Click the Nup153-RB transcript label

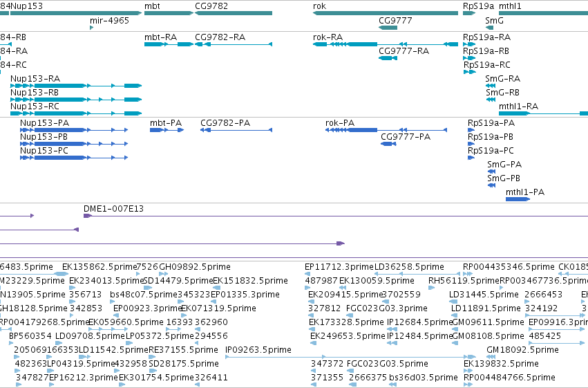point(35,93)
